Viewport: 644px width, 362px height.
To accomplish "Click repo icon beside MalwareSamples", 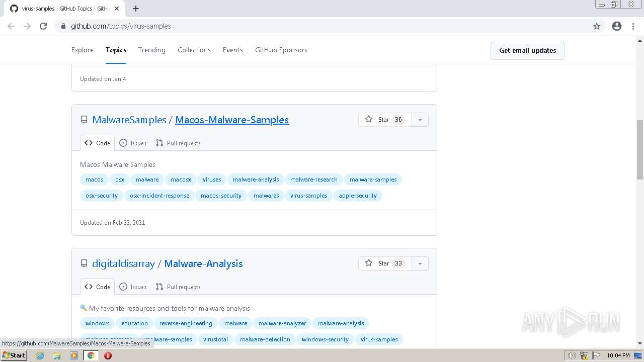I will pos(84,120).
